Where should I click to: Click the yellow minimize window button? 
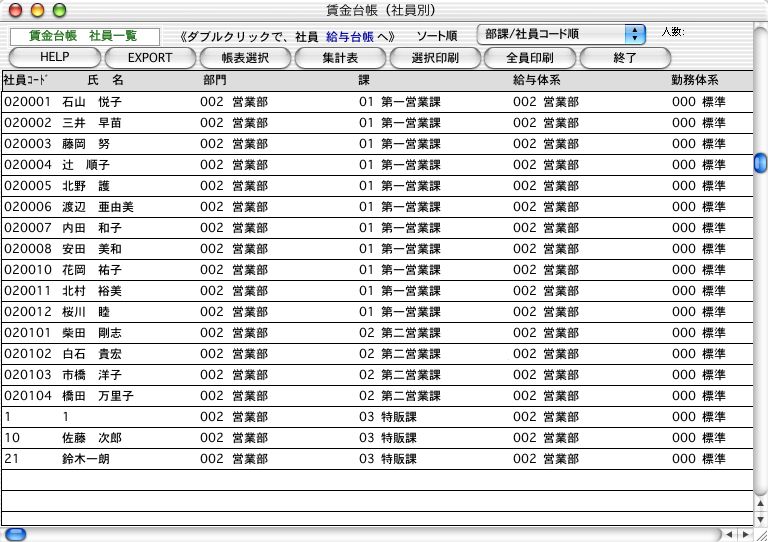pos(34,9)
